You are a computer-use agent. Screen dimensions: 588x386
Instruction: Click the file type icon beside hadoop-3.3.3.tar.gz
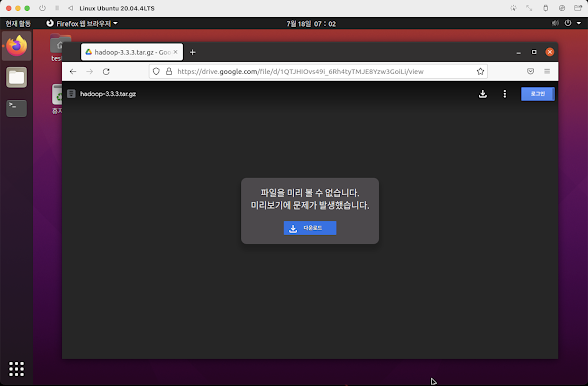[x=71, y=94]
